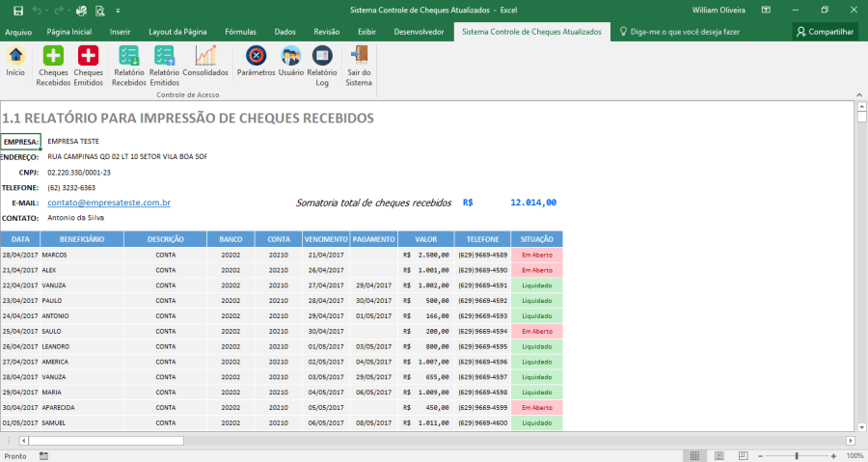
Task: Open the Layout da Página tab
Action: point(177,32)
